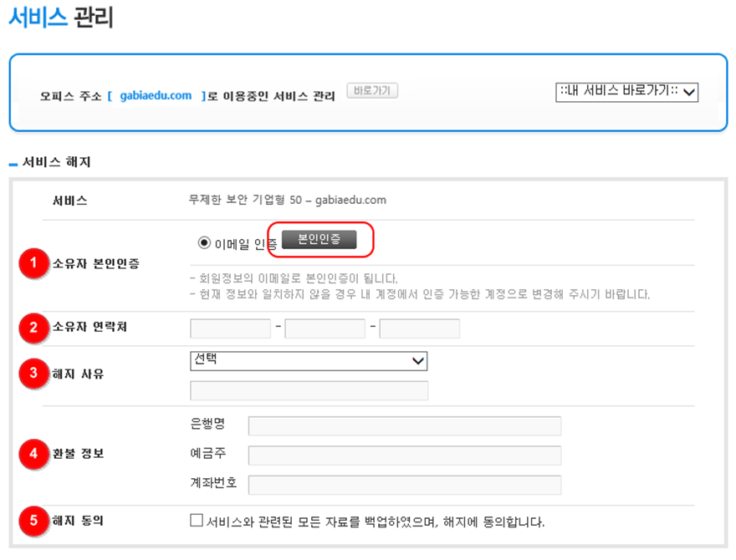Open the 내 서비스 바로가기 dropdown
Viewport: 736px width, 560px height.
point(626,91)
